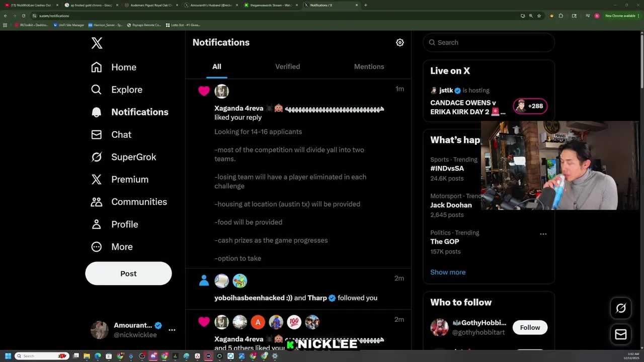The image size is (644, 362).
Task: Click the Windows taskbar search box
Action: click(x=42, y=356)
